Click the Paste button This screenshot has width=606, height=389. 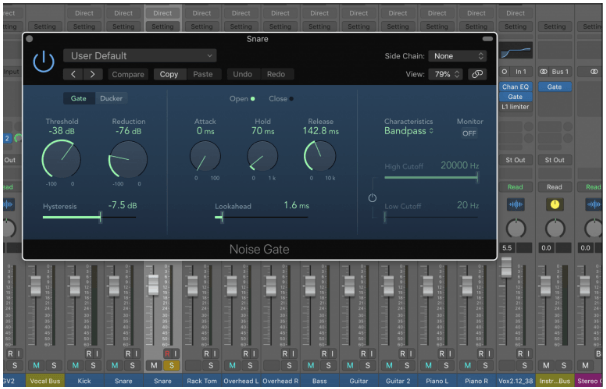click(203, 74)
